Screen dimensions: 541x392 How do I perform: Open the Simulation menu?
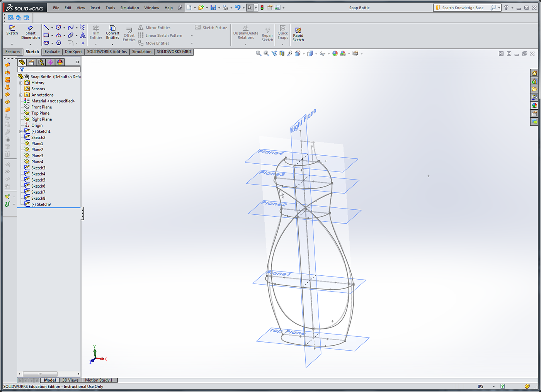129,8
